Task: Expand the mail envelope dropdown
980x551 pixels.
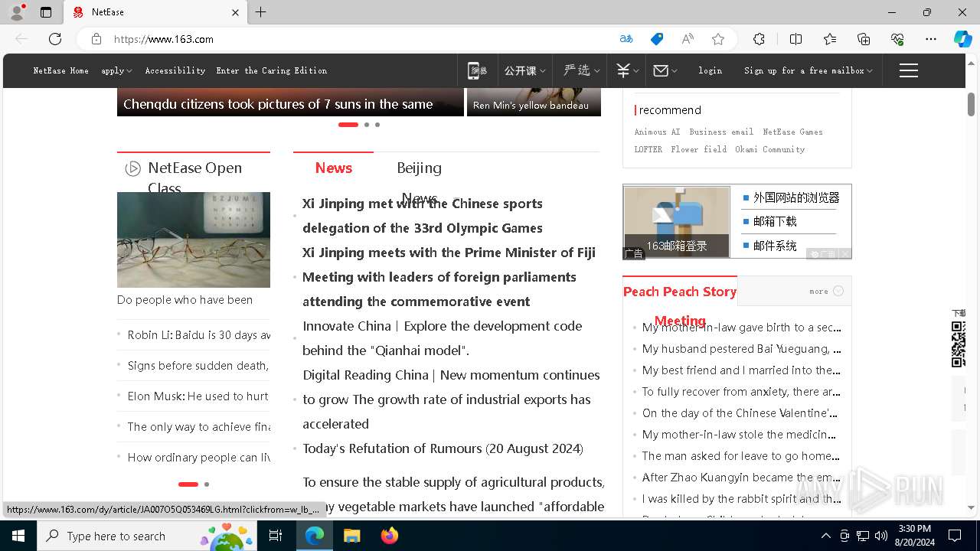Action: [x=665, y=70]
